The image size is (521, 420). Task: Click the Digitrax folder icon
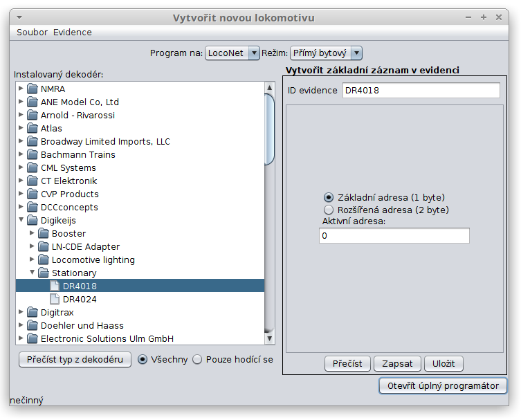click(x=33, y=312)
